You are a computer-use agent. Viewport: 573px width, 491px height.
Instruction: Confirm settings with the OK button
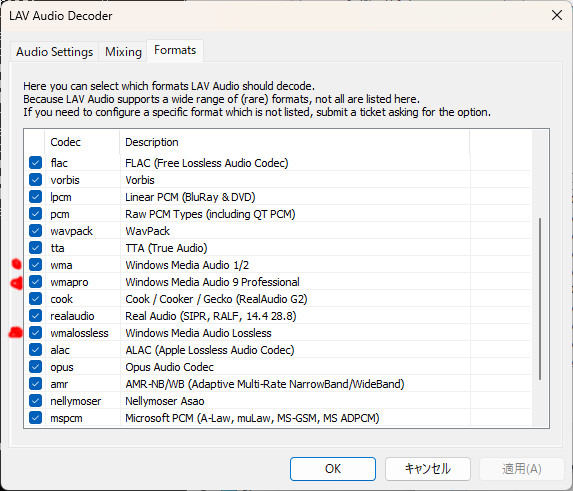coord(333,469)
